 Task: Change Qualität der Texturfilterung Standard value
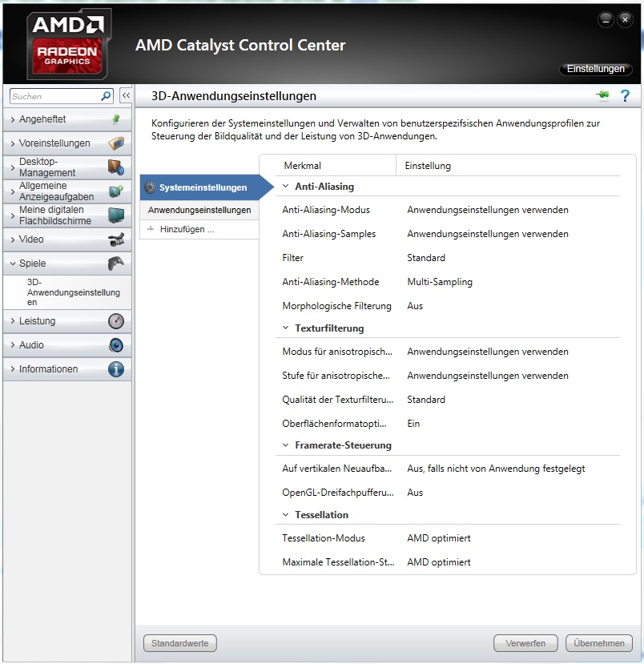426,400
